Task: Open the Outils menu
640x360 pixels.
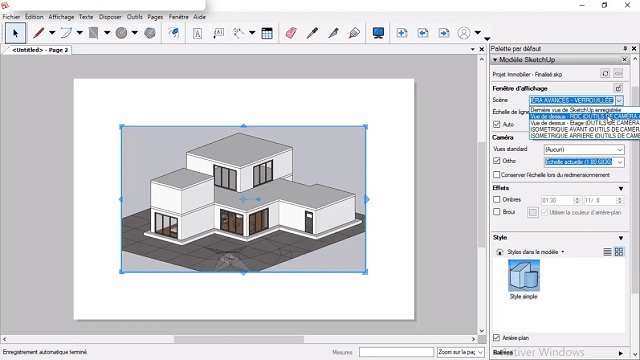Action: tap(135, 17)
